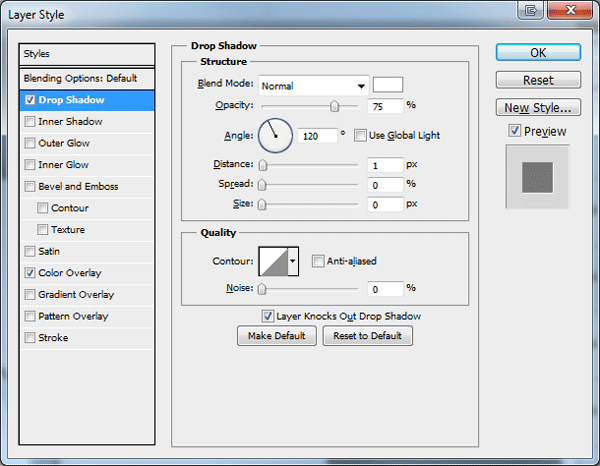Click the OK button

[538, 52]
